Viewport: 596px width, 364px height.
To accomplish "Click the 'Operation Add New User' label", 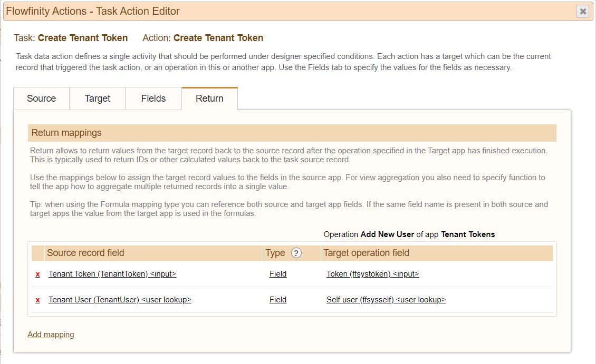I will tap(369, 234).
